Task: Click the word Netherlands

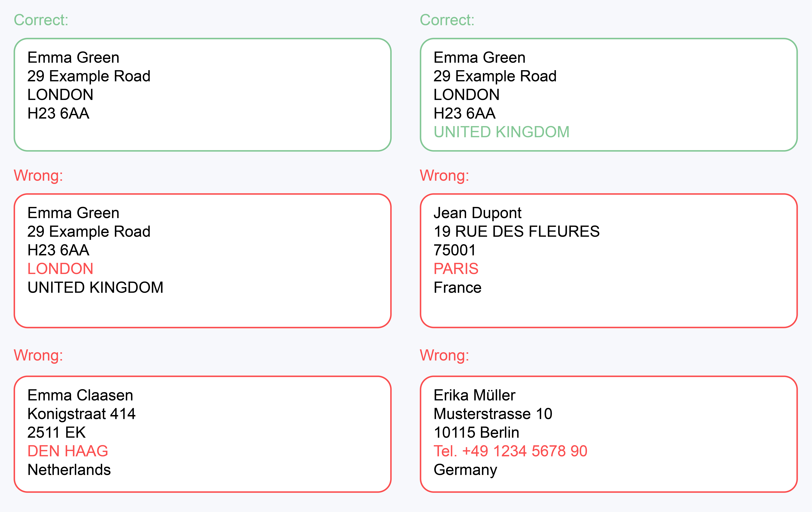Action: click(x=69, y=470)
